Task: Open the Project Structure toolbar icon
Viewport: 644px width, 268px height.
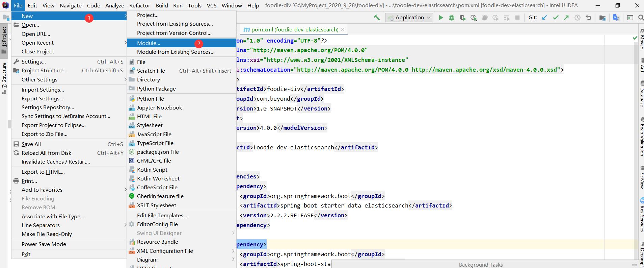Action: pyautogui.click(x=602, y=18)
